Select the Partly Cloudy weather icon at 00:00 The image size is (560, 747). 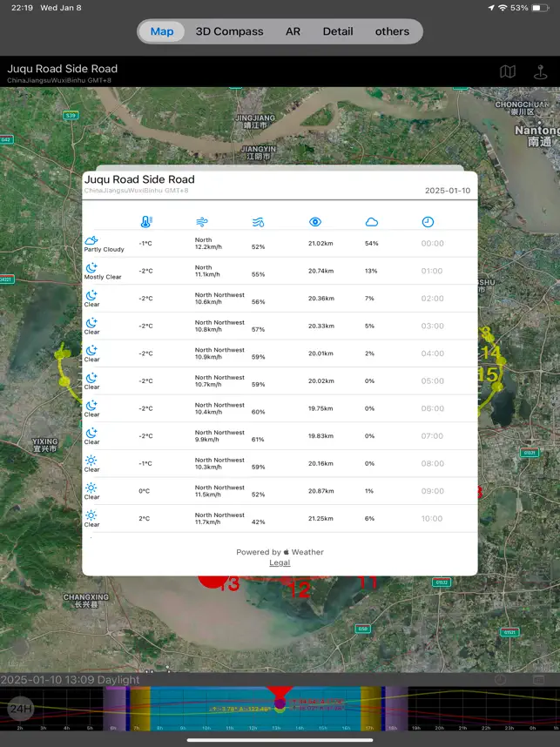point(91,240)
